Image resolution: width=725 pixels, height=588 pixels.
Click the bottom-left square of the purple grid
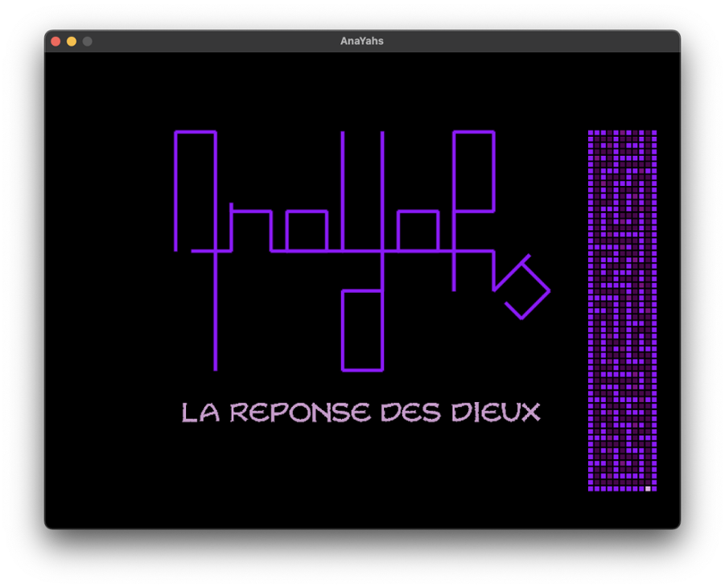click(x=591, y=488)
